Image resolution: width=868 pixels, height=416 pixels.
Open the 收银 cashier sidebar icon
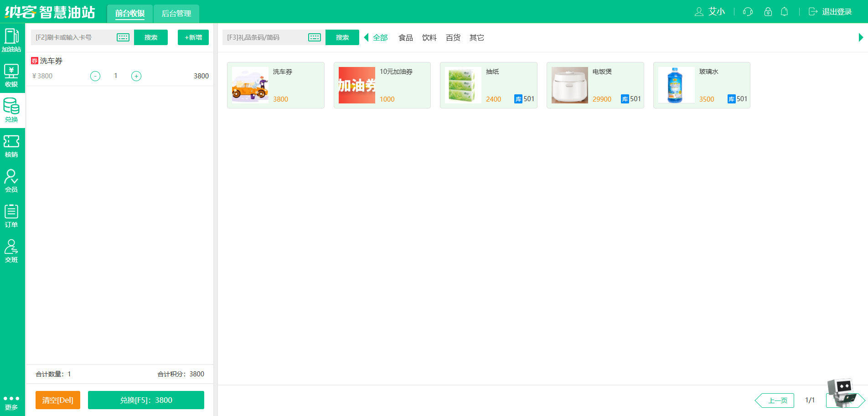coord(11,75)
